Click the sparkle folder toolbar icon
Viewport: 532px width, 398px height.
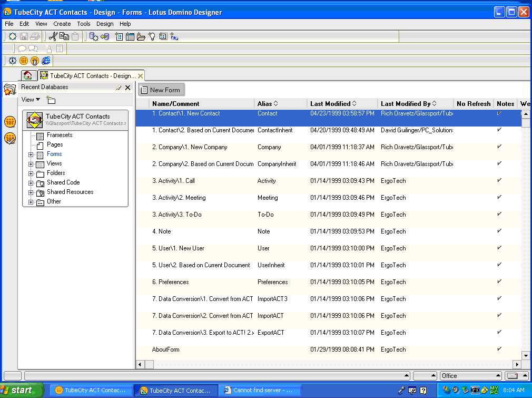pos(141,36)
